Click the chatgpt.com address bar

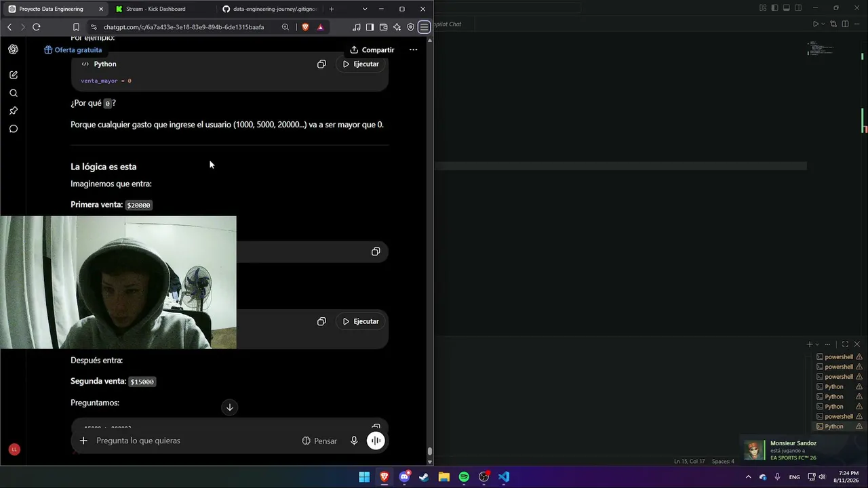(x=183, y=27)
